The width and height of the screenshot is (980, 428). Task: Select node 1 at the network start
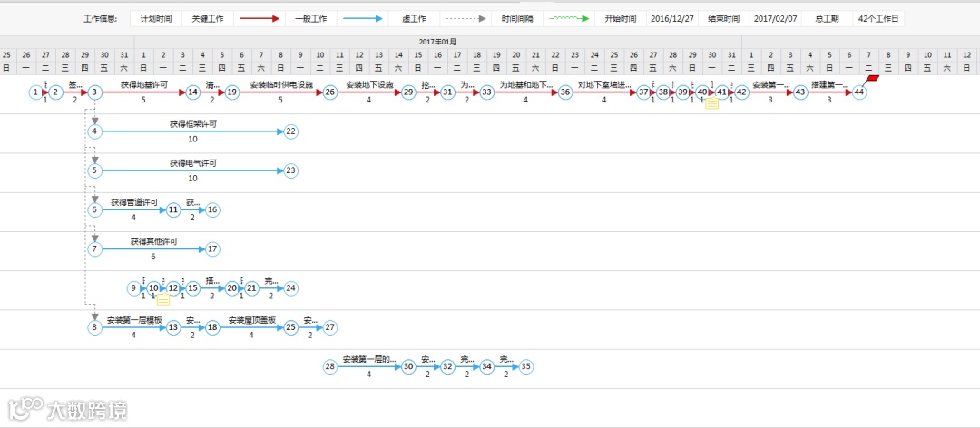tap(36, 92)
